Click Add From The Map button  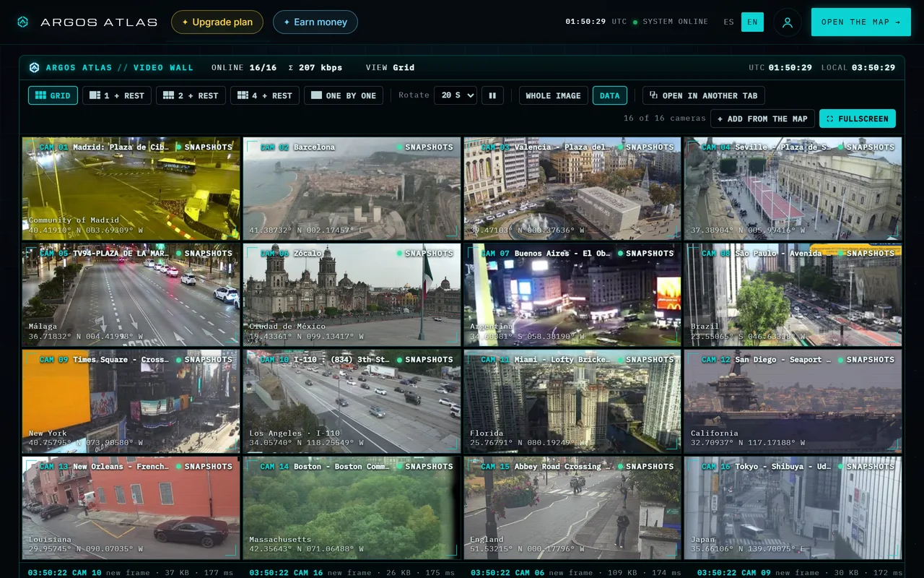point(763,118)
